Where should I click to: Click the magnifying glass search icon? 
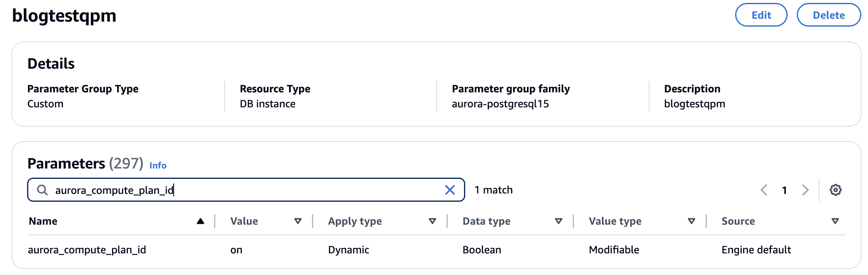(x=42, y=190)
